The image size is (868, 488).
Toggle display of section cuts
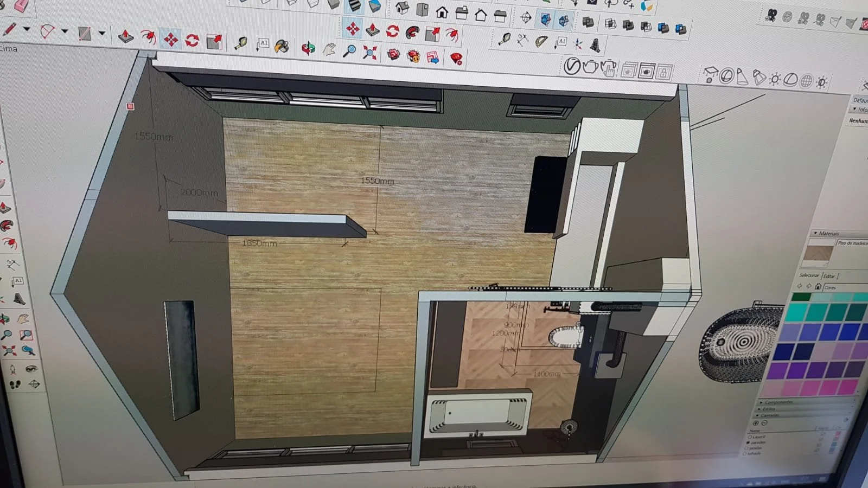pyautogui.click(x=564, y=21)
